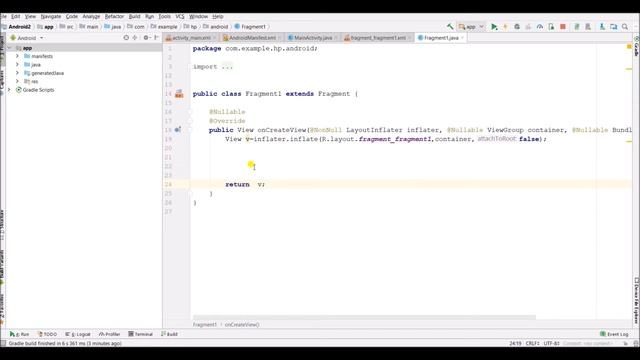
Task: Open the Project Structure icon in toolbar
Action: (613, 27)
